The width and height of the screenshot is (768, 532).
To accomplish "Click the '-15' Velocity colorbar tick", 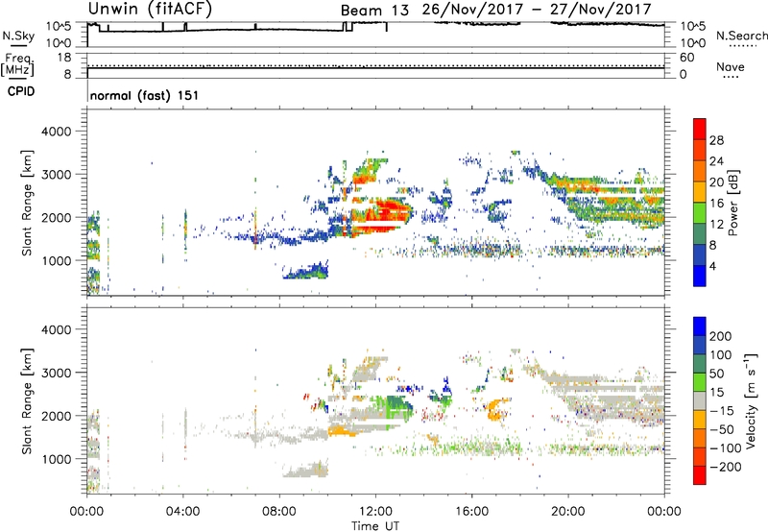I will coord(722,411).
